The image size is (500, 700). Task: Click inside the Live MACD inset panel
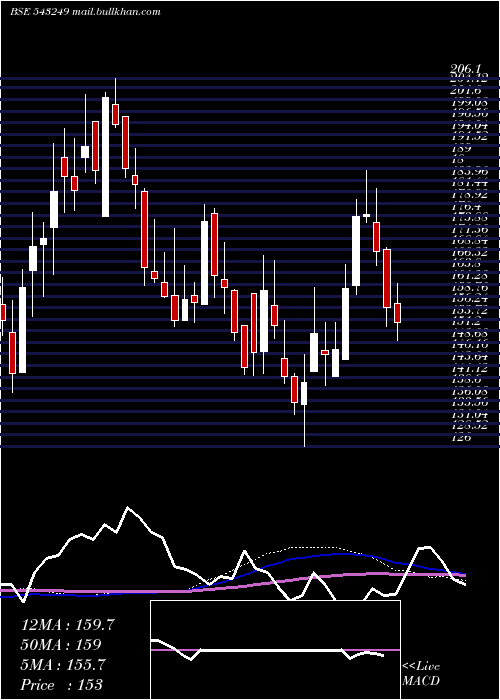(275, 650)
